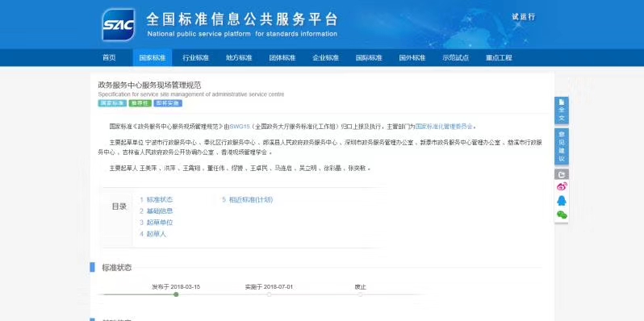644x321 pixels.
Task: Click the green 推荐性 tag
Action: 140,103
